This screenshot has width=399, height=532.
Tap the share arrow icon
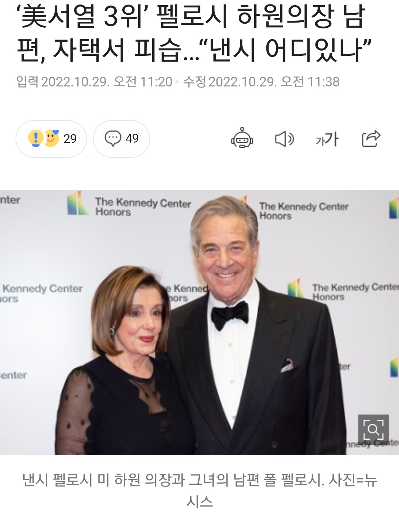(371, 139)
